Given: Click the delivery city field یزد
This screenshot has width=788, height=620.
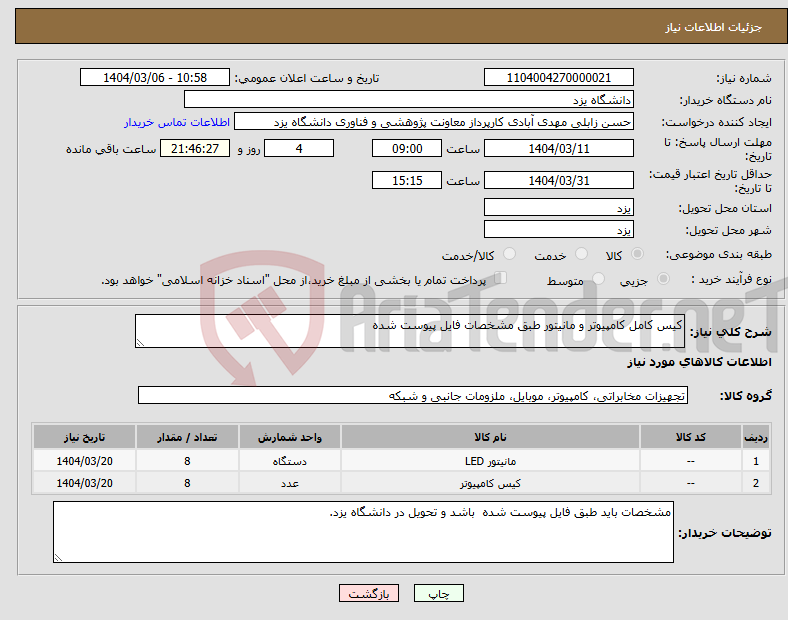Looking at the screenshot, I should tap(558, 230).
